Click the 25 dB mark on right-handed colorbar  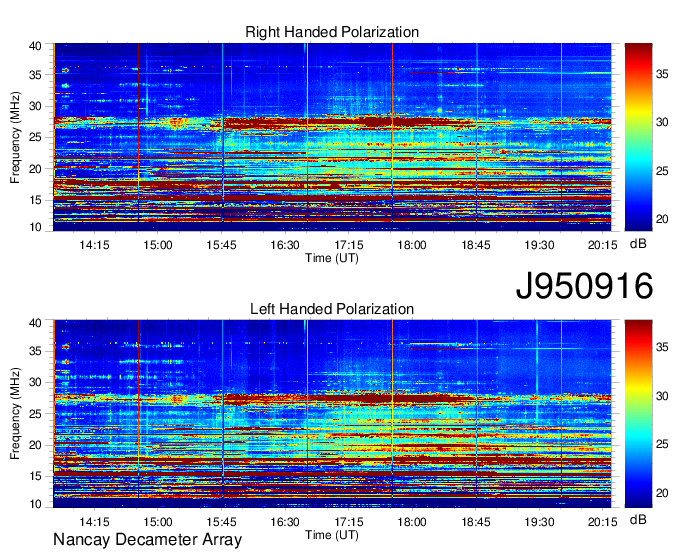662,171
